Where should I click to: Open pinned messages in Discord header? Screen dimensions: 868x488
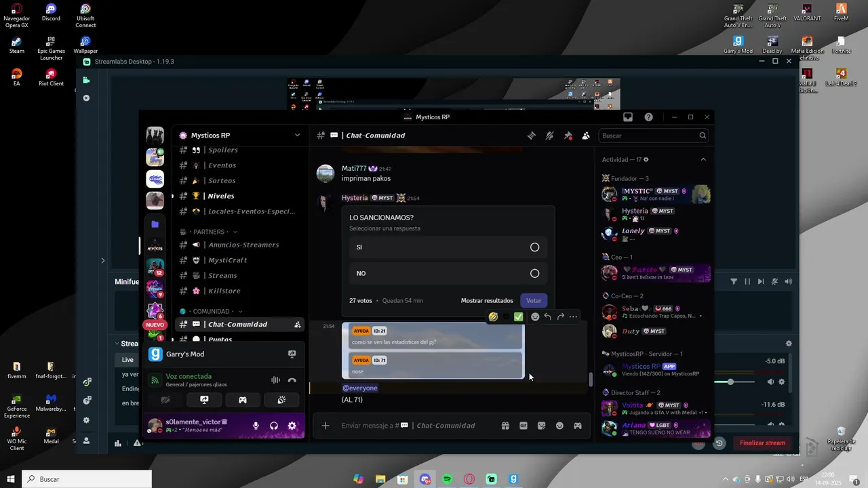(568, 136)
